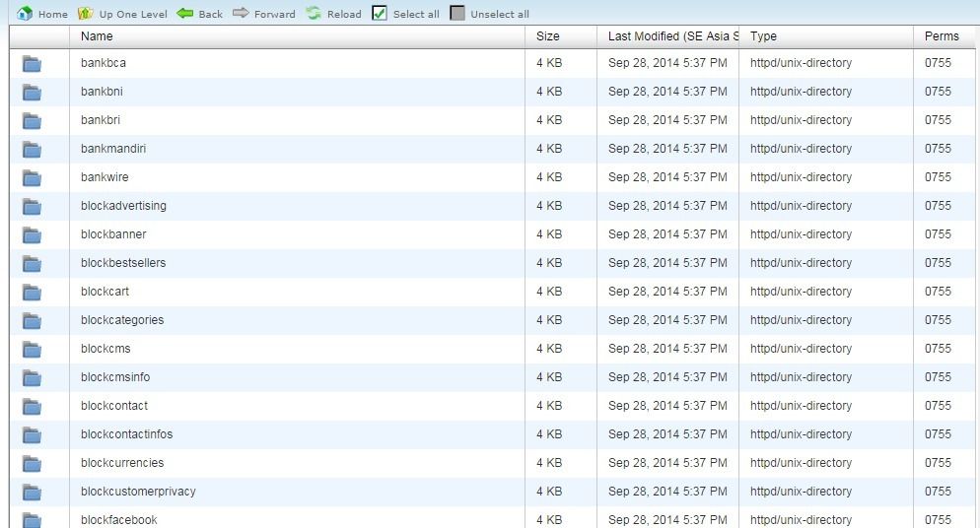Sort by Size column header
This screenshot has height=528, width=980.
click(x=548, y=36)
